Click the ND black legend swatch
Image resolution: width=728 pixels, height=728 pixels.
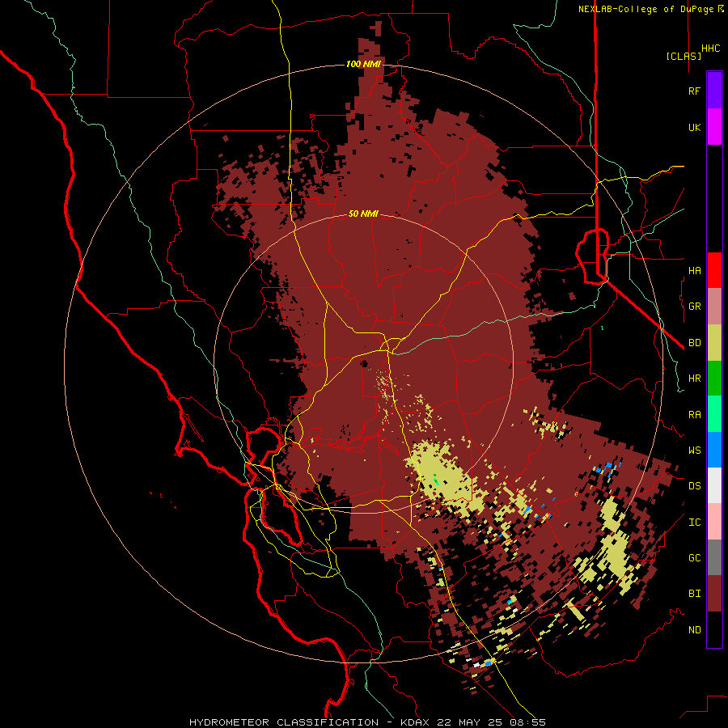[x=714, y=629]
